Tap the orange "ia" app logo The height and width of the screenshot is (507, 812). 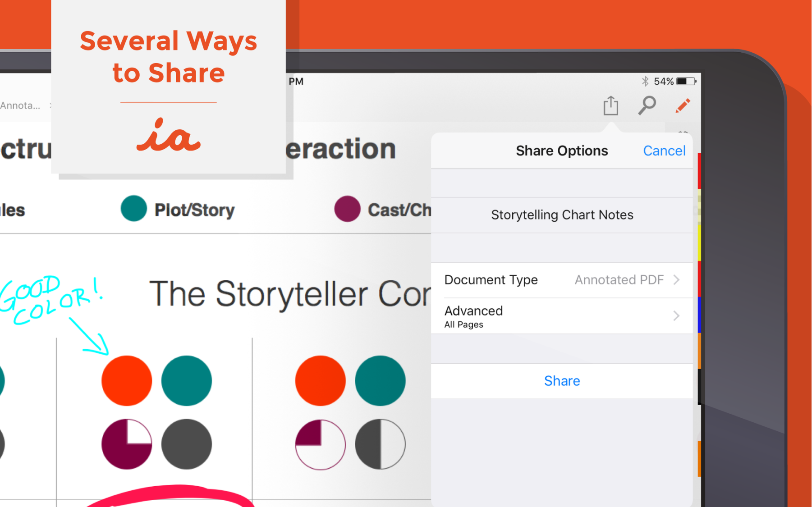(x=168, y=136)
